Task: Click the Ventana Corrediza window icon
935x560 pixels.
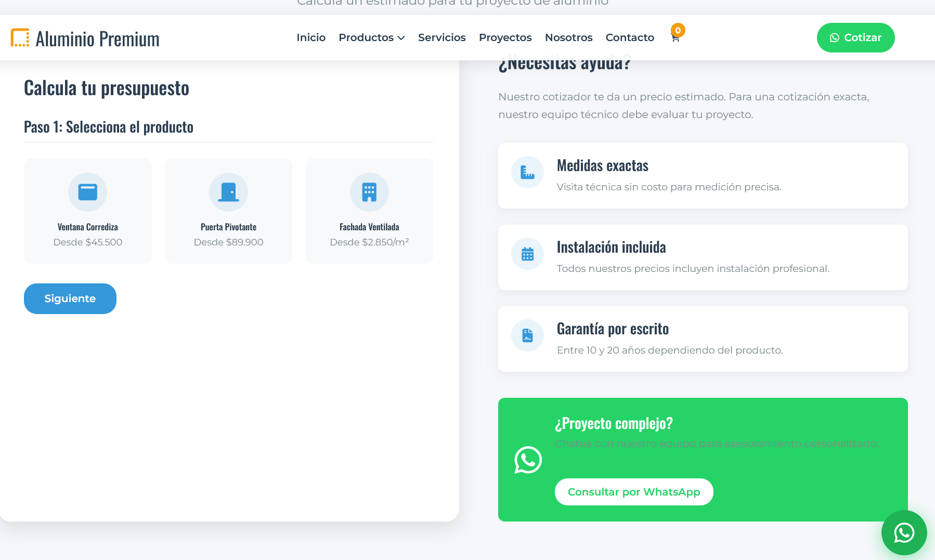Action: tap(87, 192)
